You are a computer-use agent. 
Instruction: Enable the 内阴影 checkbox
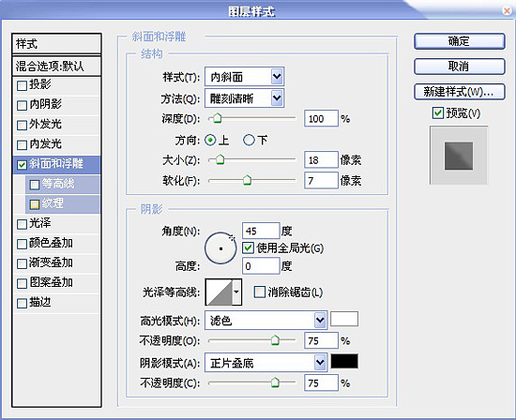23,106
